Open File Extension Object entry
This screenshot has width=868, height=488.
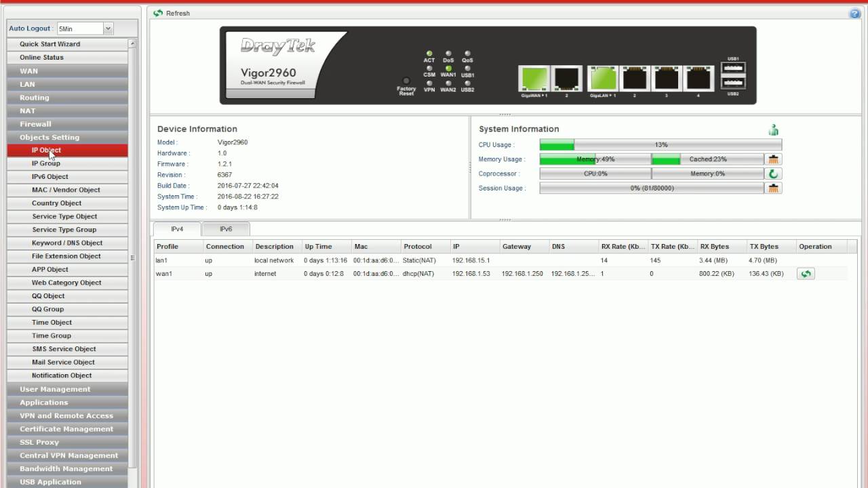[x=67, y=256]
